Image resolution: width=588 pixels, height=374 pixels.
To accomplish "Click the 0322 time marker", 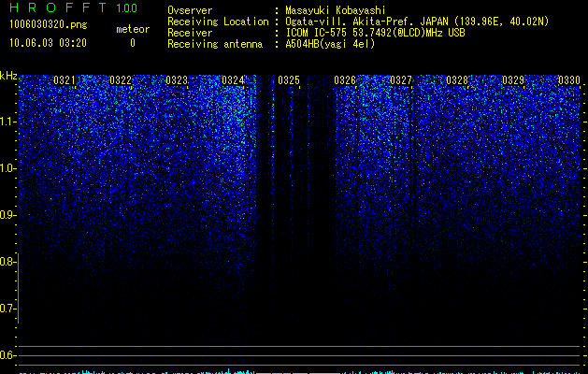I will pos(121,80).
